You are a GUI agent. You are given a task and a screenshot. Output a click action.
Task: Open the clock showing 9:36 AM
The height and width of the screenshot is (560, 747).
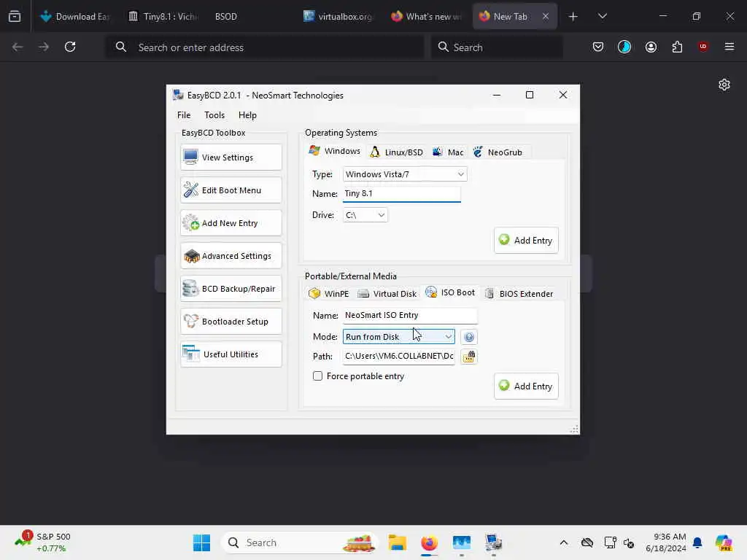click(666, 542)
